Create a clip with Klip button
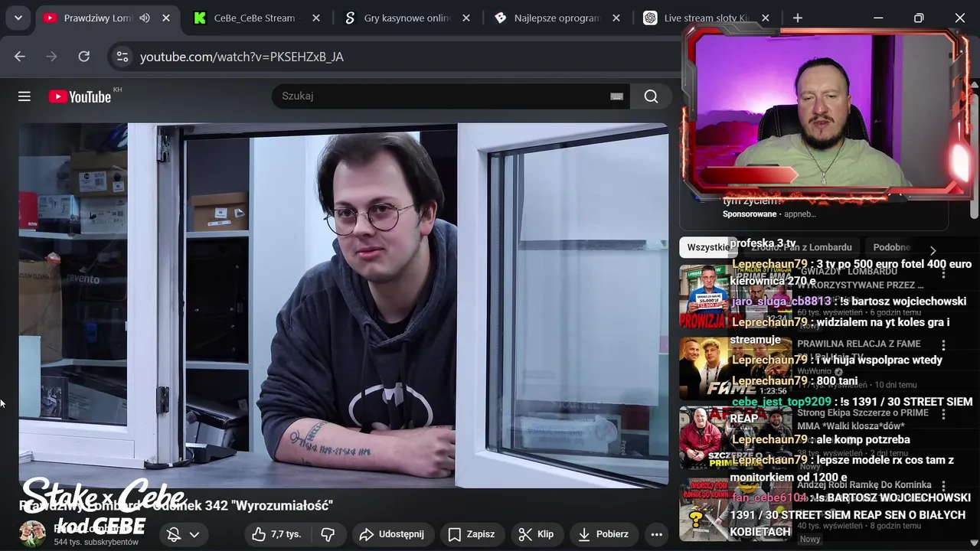980x551 pixels. (536, 534)
